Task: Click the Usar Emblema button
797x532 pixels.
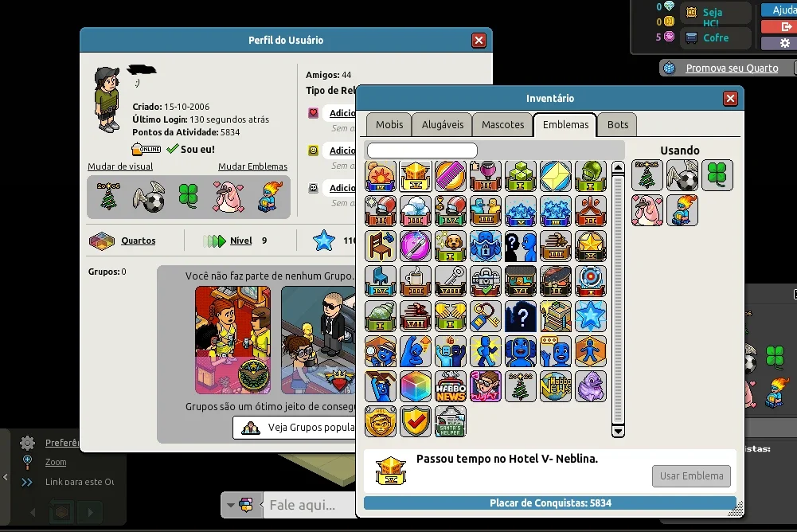Action: pyautogui.click(x=691, y=476)
